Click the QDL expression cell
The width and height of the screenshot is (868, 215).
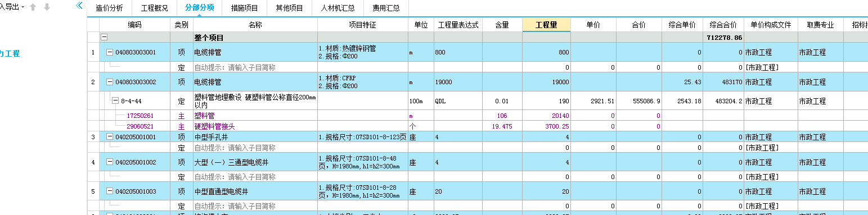pyautogui.click(x=458, y=101)
